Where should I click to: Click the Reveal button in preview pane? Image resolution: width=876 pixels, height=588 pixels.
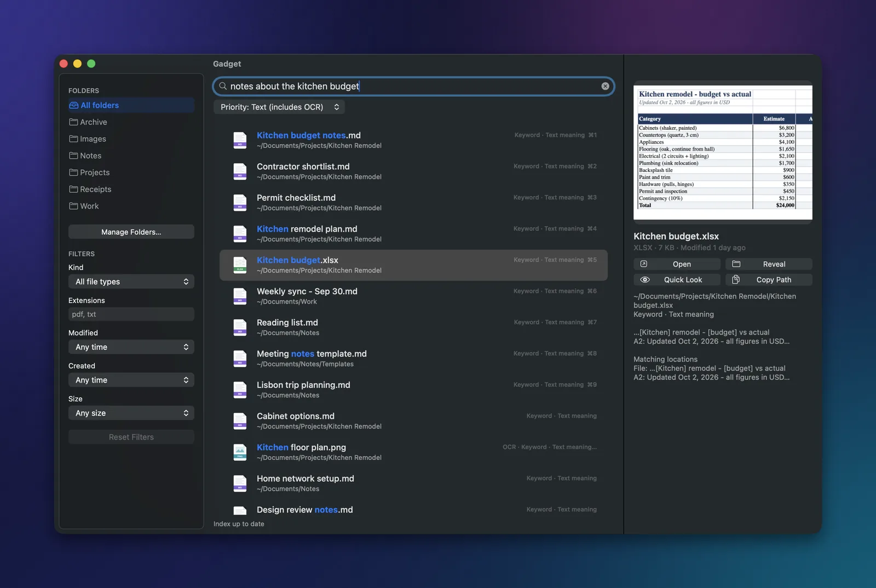(769, 264)
